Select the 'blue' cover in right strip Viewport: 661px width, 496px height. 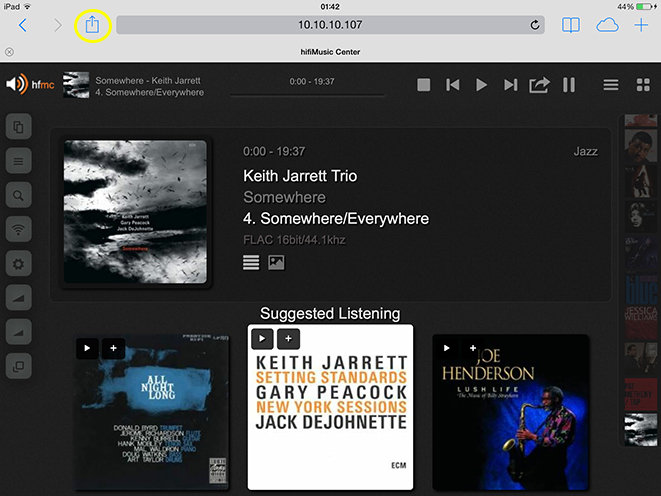pyautogui.click(x=641, y=290)
